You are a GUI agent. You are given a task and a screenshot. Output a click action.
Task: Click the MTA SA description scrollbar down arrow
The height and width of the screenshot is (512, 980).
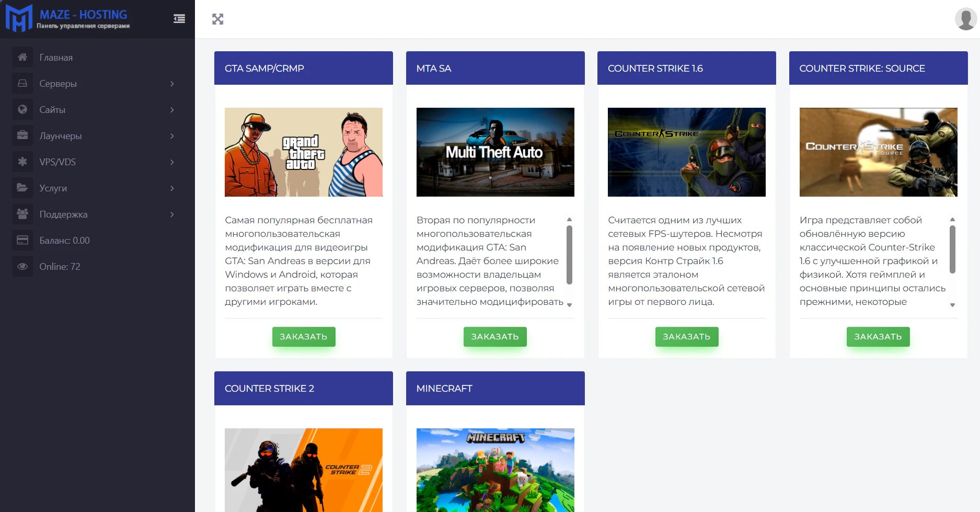pyautogui.click(x=570, y=305)
